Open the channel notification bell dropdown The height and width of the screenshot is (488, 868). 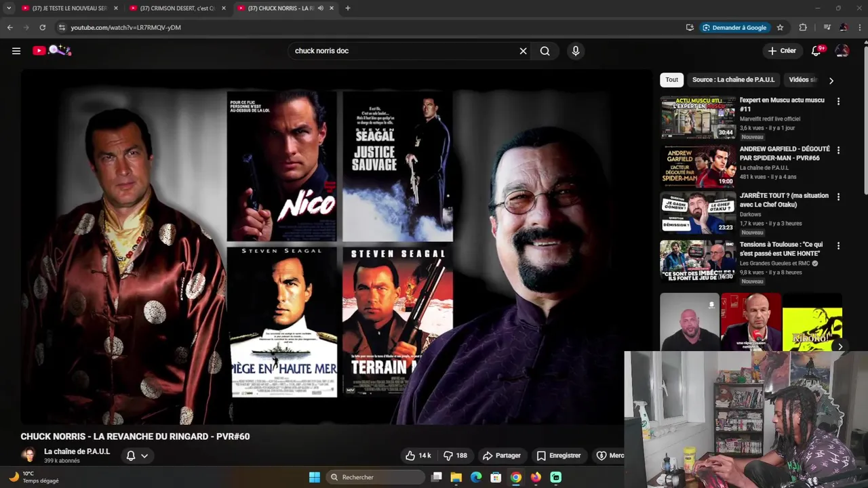137,455
